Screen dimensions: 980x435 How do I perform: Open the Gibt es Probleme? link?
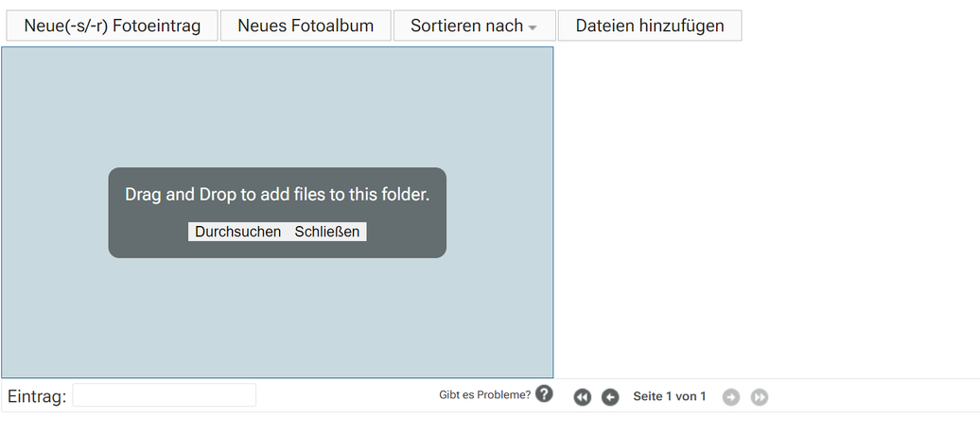click(485, 395)
